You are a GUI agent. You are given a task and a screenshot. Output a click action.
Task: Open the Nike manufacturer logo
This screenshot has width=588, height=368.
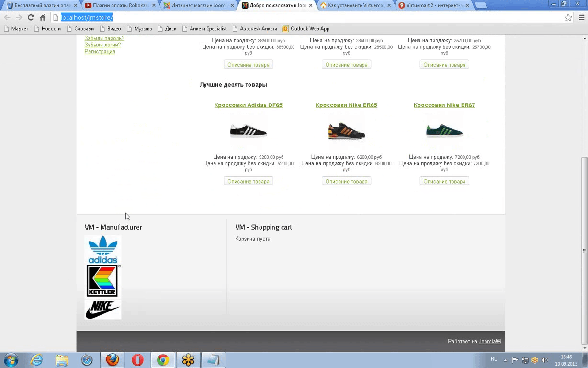pos(103,309)
